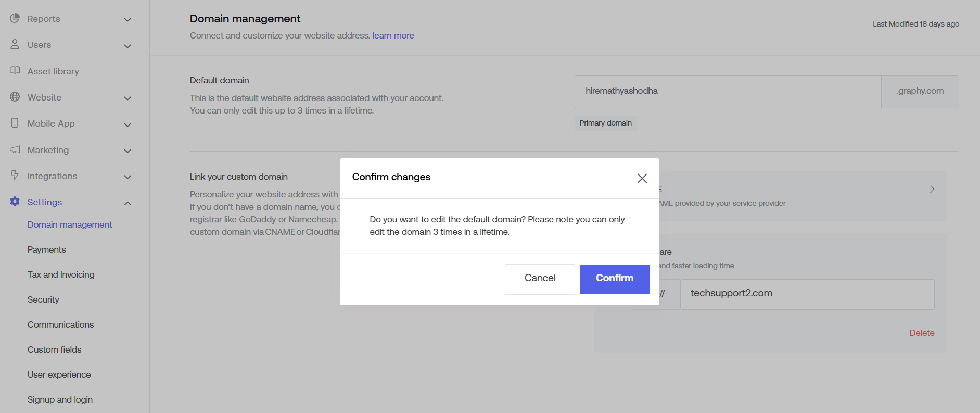Click the Reports pie chart icon
The width and height of the screenshot is (980, 413).
(x=15, y=18)
